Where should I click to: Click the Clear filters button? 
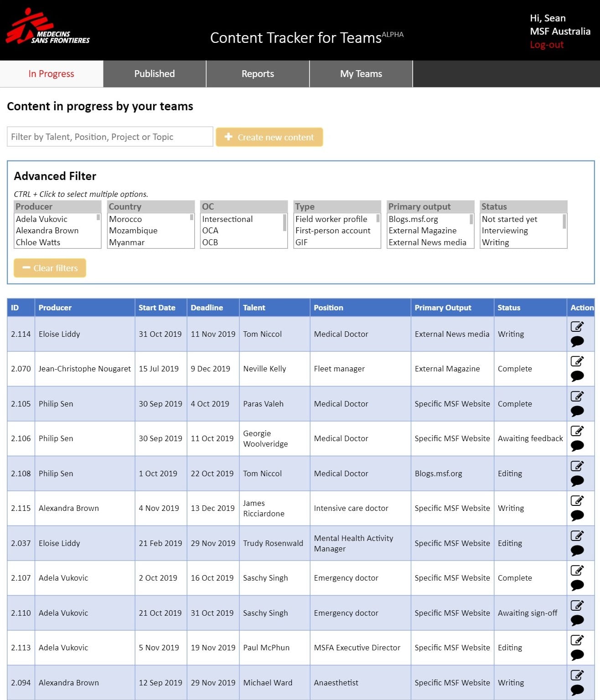[50, 268]
